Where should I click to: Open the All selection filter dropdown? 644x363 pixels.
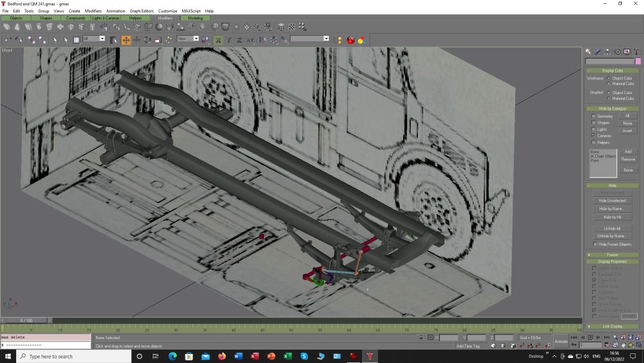tap(93, 39)
